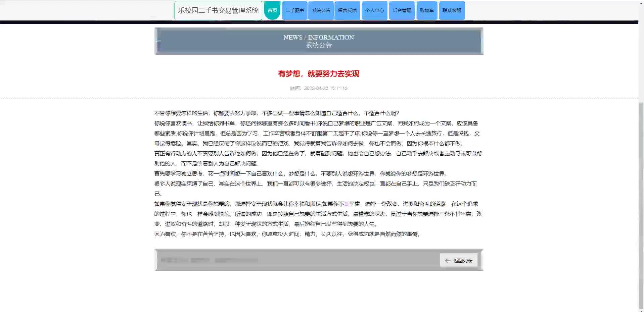The image size is (644, 312).
Task: Click the NEWS / INFORMATION banner heading
Action: [319, 37]
